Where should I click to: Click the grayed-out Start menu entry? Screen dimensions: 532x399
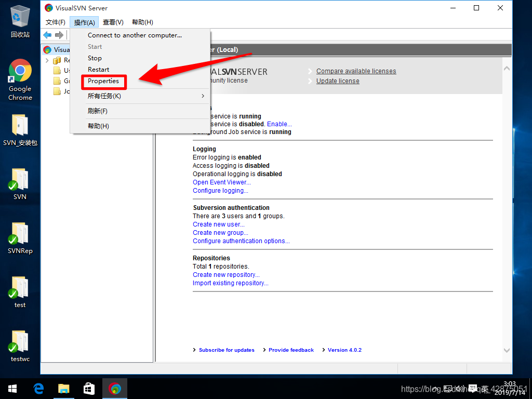140,47
